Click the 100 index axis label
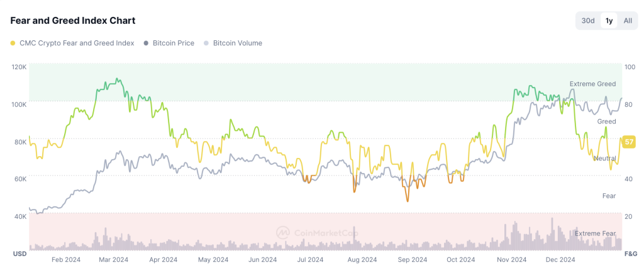This screenshot has width=644, height=275. point(630,67)
